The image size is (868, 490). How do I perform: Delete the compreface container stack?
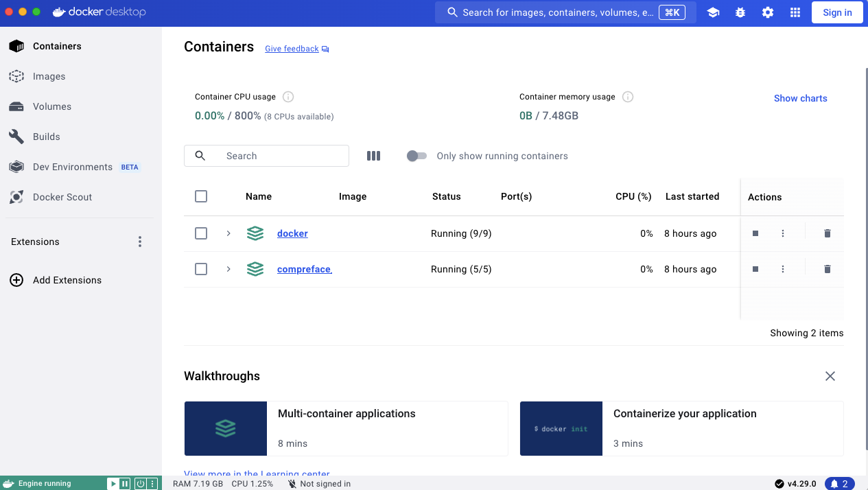(827, 269)
